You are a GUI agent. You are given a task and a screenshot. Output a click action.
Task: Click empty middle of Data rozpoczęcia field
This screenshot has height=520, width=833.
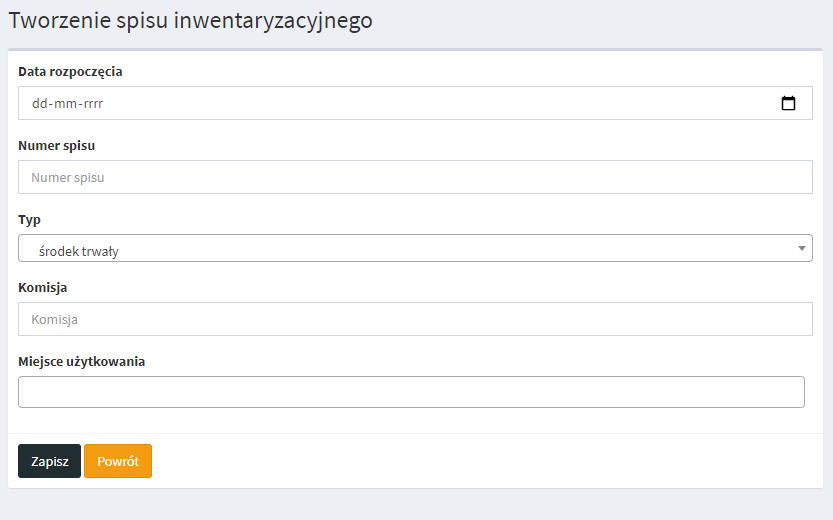tap(420, 103)
